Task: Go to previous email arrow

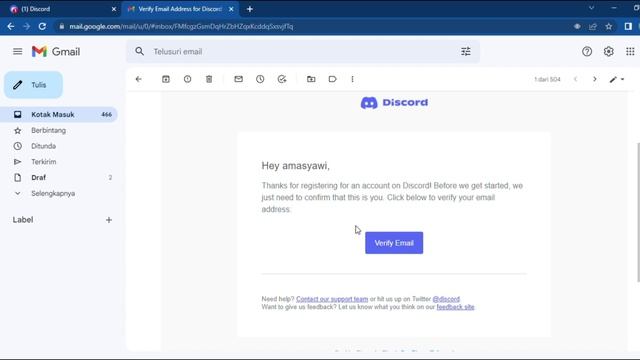Action: pyautogui.click(x=576, y=79)
